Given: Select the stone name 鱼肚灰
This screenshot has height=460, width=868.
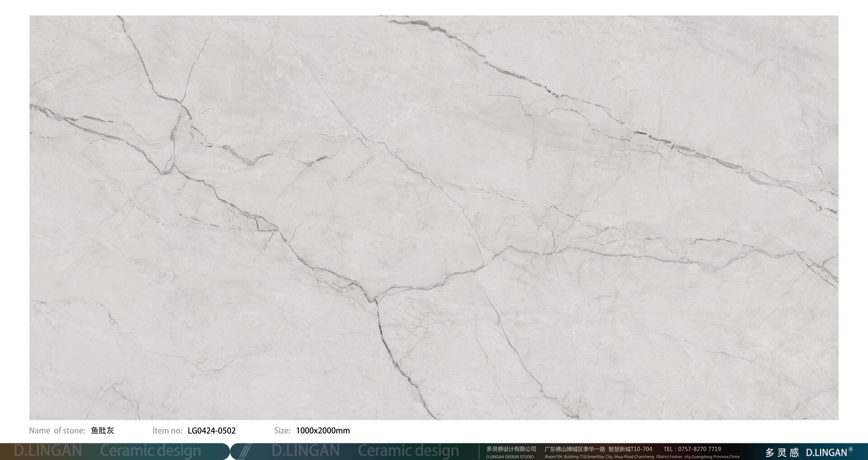Looking at the screenshot, I should pyautogui.click(x=103, y=431).
